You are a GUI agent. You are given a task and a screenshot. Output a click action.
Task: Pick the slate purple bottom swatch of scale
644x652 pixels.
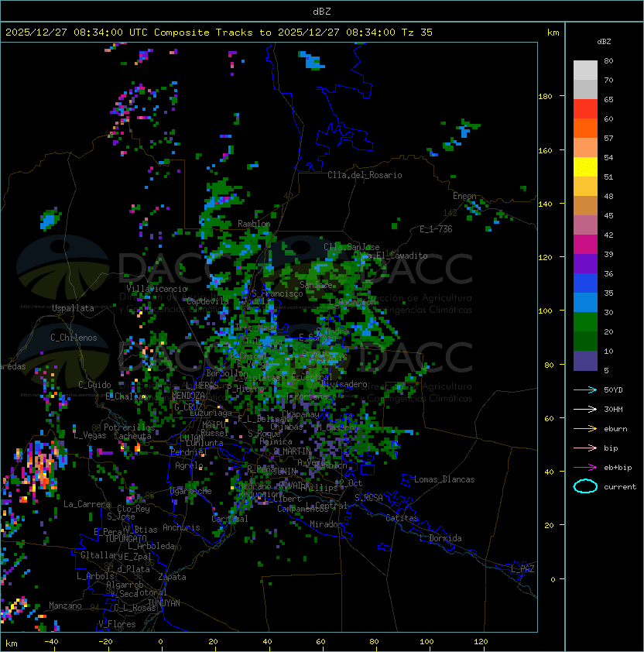[x=585, y=361]
